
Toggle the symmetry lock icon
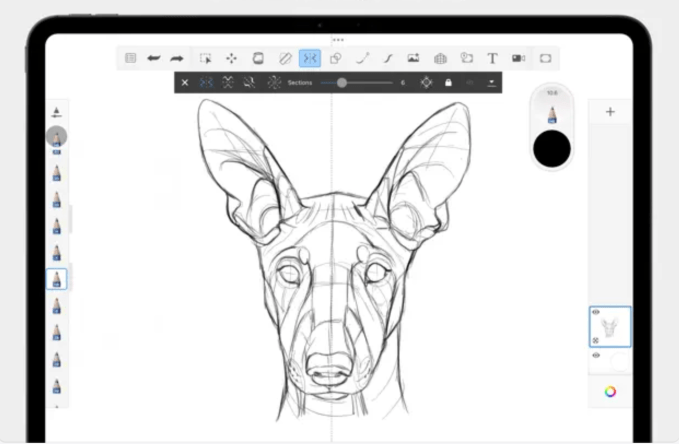coord(448,82)
